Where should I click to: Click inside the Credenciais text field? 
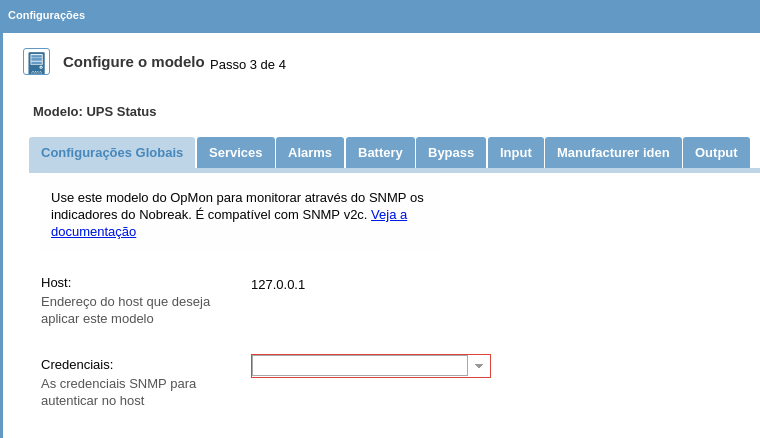[360, 366]
